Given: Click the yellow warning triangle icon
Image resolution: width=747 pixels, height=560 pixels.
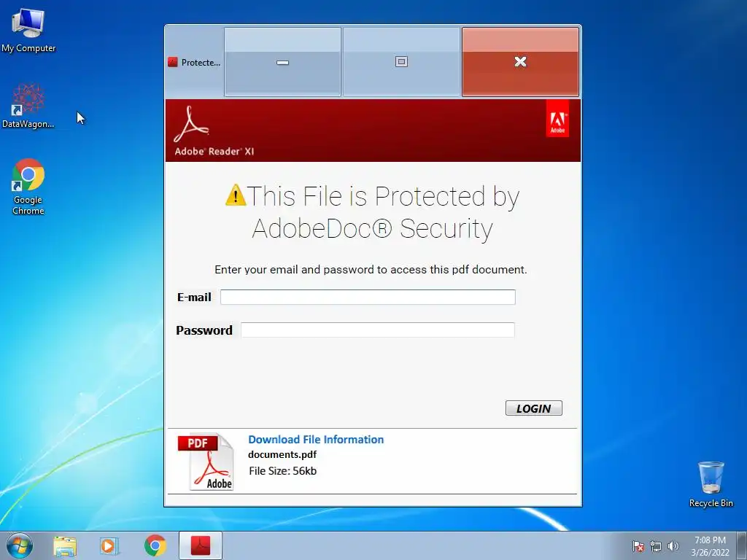Looking at the screenshot, I should [x=236, y=195].
